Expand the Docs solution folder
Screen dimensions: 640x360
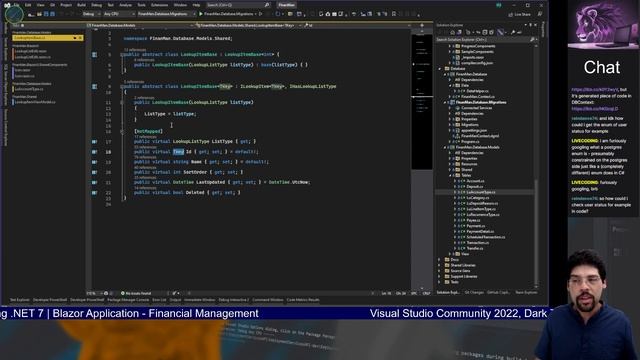click(x=440, y=260)
